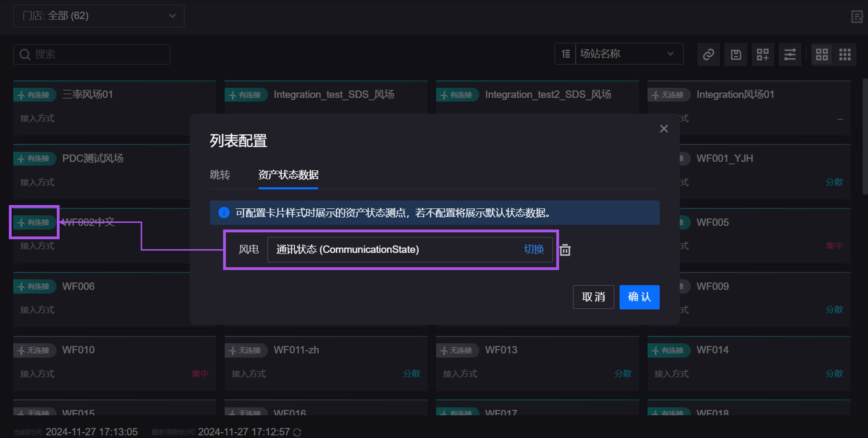Click the refresh icon near latest refresh time
868x438 pixels.
point(297,432)
